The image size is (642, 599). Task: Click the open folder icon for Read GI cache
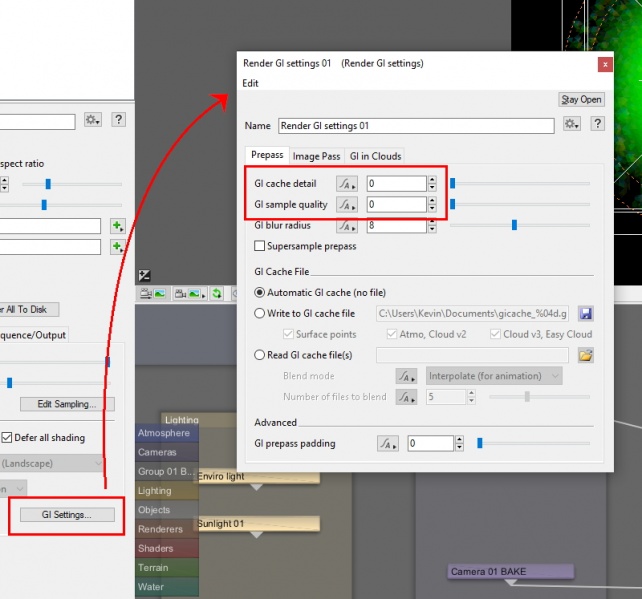click(586, 355)
